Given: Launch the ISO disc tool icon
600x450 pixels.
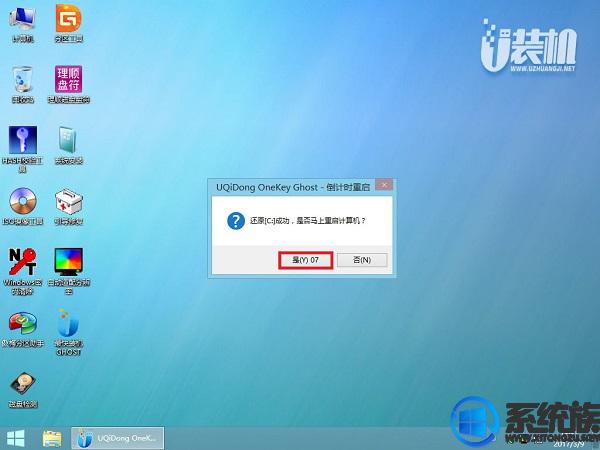Looking at the screenshot, I should tap(23, 206).
